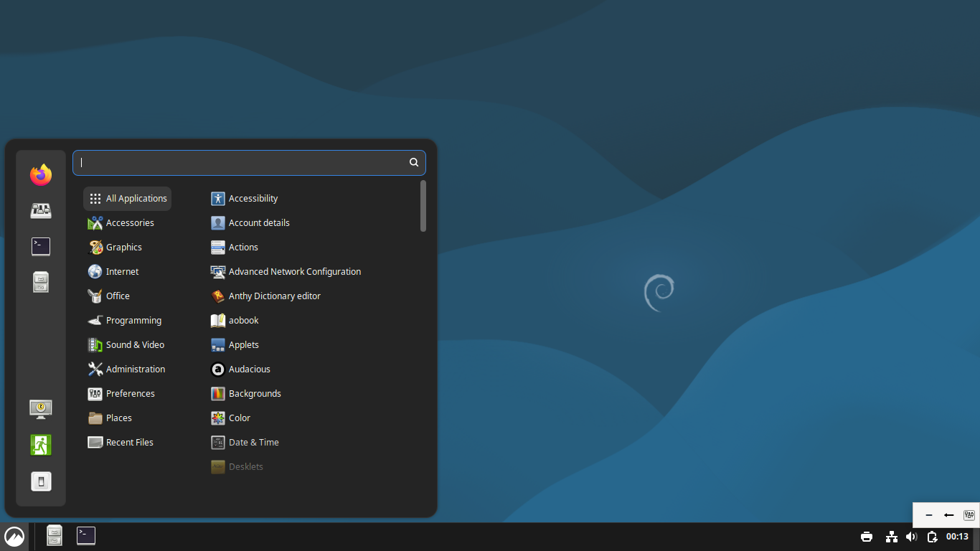Screen dimensions: 980x551
Task: Open the printer applet in the system tray
Action: [x=867, y=536]
